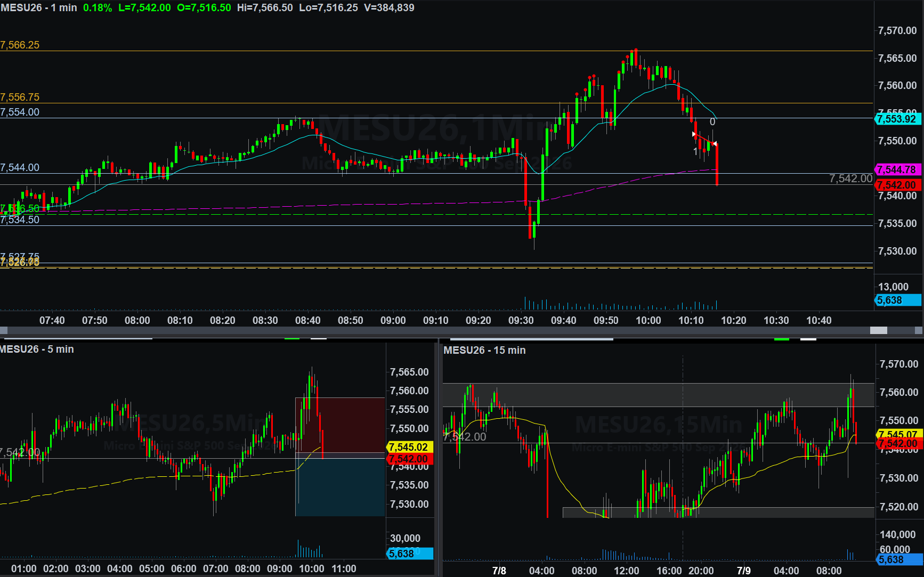Screen dimensions: 924x577
Task: Click the yellow 7,545.02 price tag on 5 min chart
Action: click(x=409, y=447)
